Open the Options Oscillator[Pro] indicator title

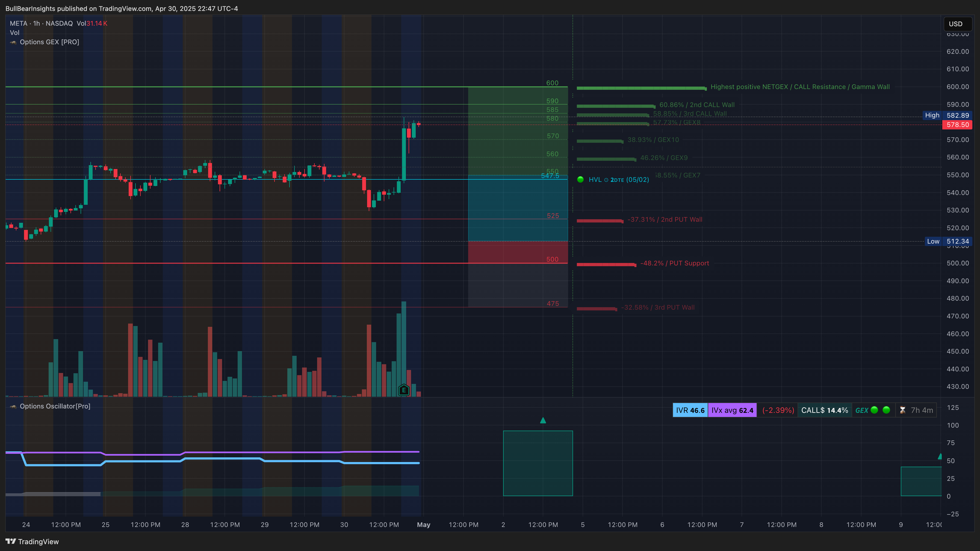pyautogui.click(x=55, y=407)
